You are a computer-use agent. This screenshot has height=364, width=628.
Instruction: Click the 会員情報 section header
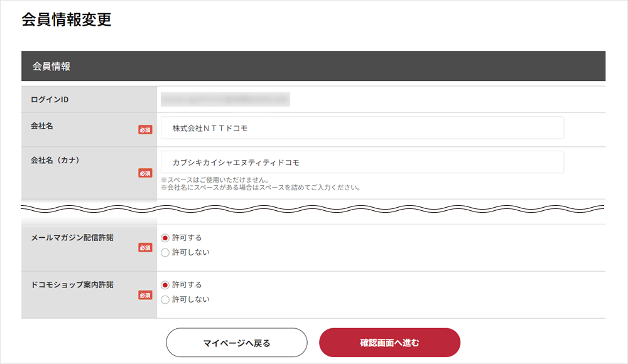pos(313,66)
